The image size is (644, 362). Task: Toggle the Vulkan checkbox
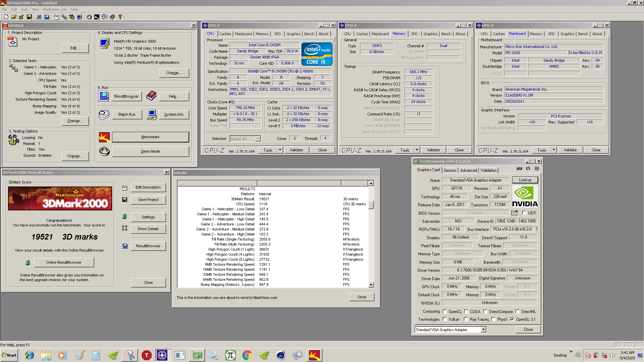tap(445, 319)
